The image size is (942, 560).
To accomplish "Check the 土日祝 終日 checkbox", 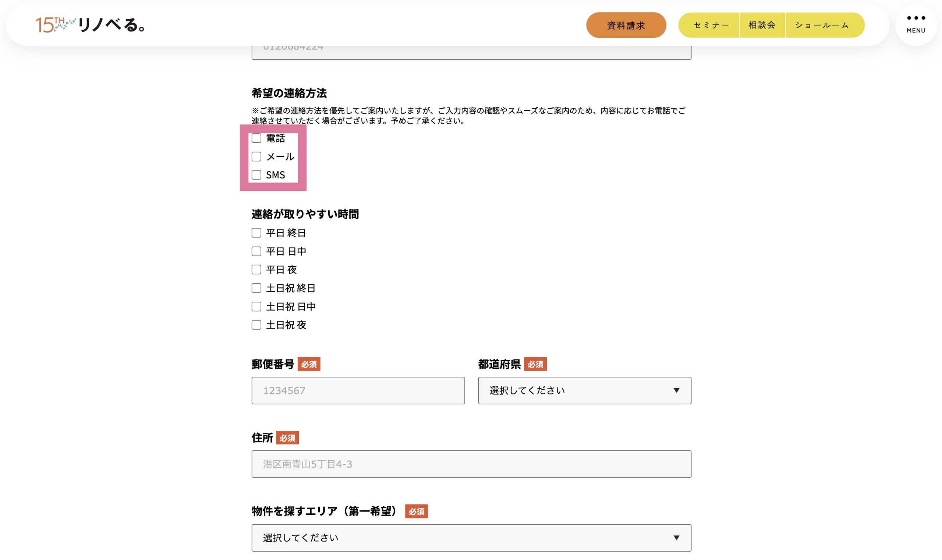I will tap(256, 288).
